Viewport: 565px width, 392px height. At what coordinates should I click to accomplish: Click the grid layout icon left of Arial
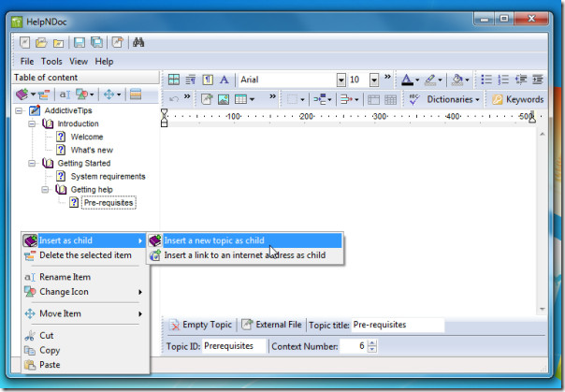click(x=174, y=80)
